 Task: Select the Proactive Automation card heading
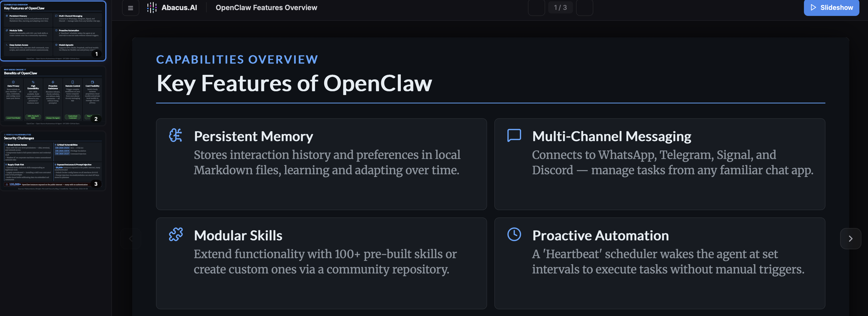[600, 236]
